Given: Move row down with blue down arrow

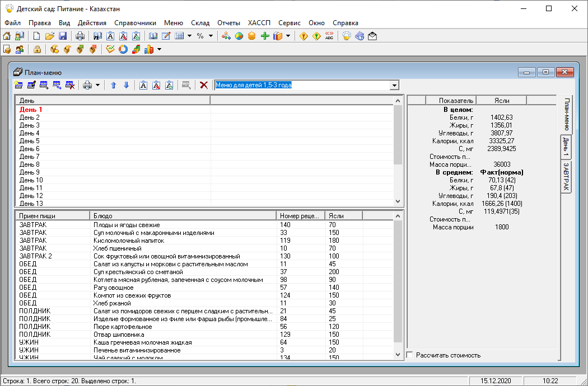Looking at the screenshot, I should [x=126, y=86].
